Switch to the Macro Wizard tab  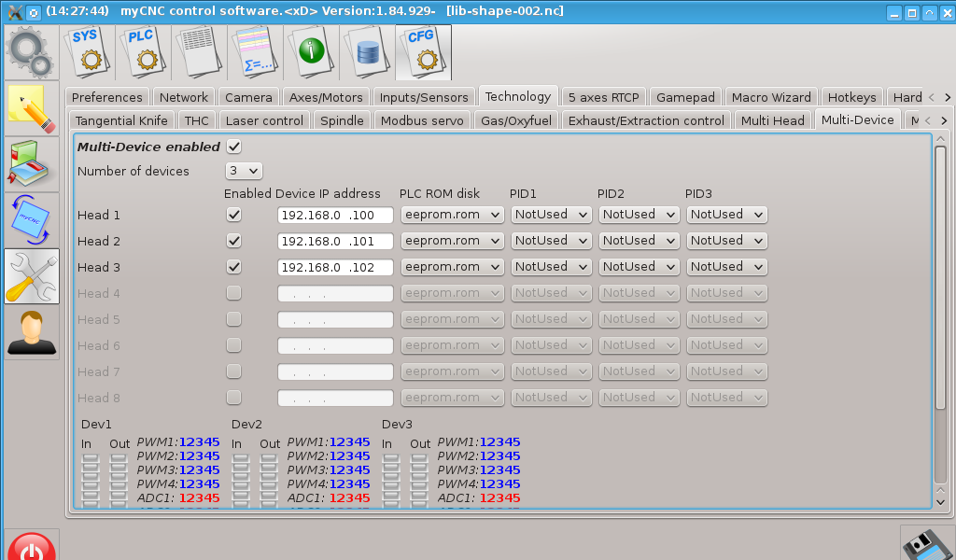coord(770,97)
